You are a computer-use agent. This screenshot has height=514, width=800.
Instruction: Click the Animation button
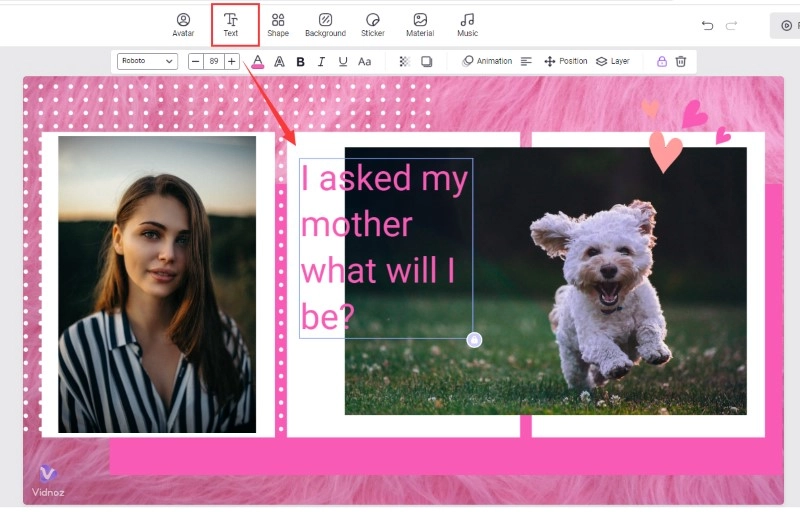[x=487, y=61]
